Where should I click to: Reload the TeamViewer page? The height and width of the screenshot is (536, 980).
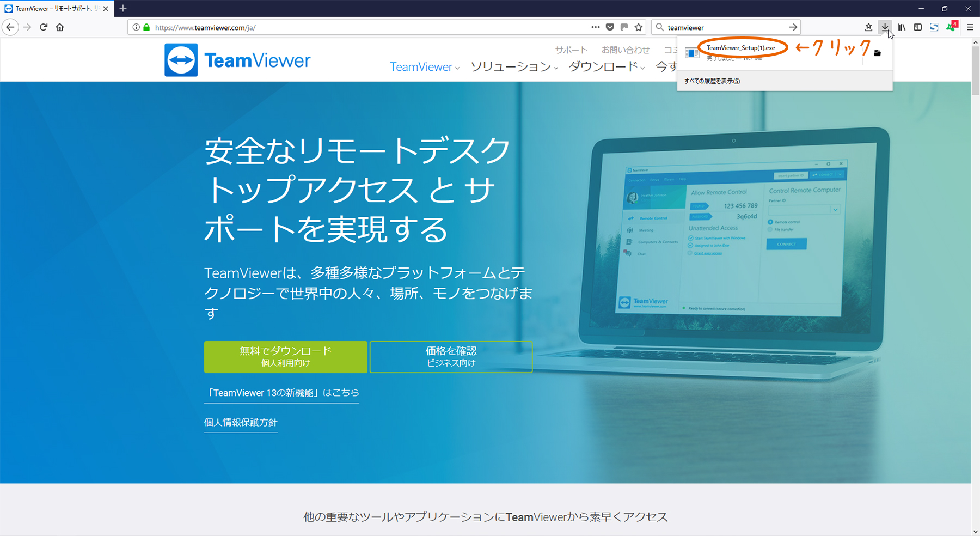pos(44,27)
